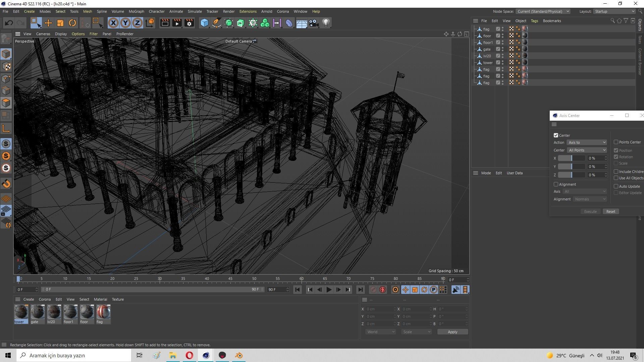
Task: Open Blender from taskbar
Action: click(x=239, y=355)
